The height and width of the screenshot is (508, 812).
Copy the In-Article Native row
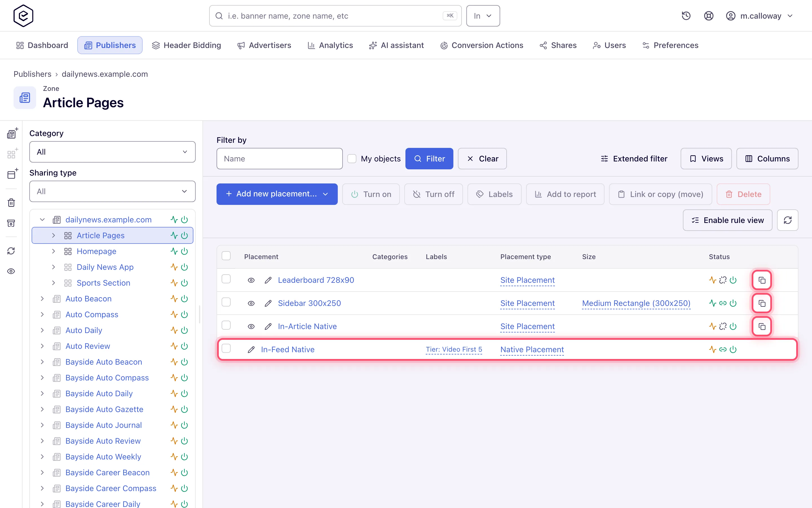point(762,326)
